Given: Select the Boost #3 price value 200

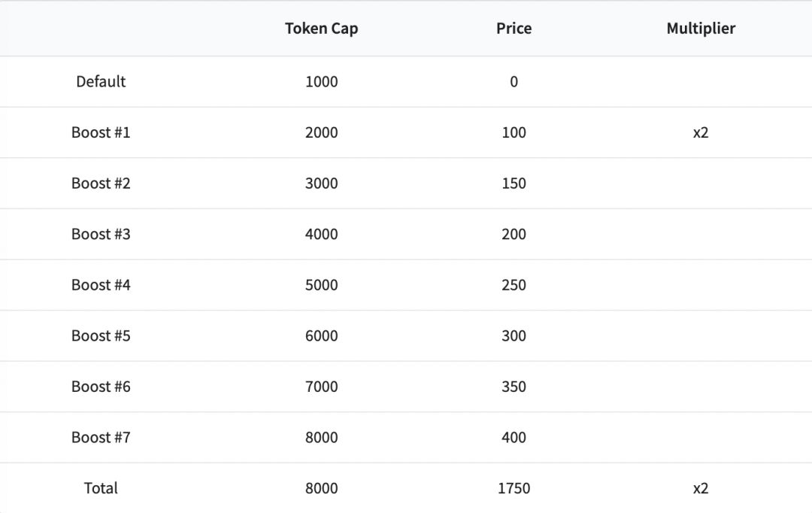Looking at the screenshot, I should point(514,234).
